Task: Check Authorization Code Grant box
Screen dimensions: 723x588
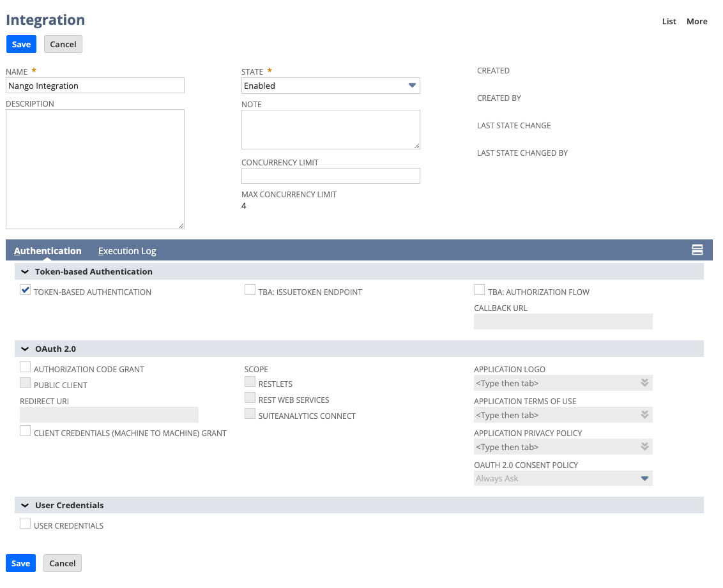Action: pyautogui.click(x=26, y=367)
